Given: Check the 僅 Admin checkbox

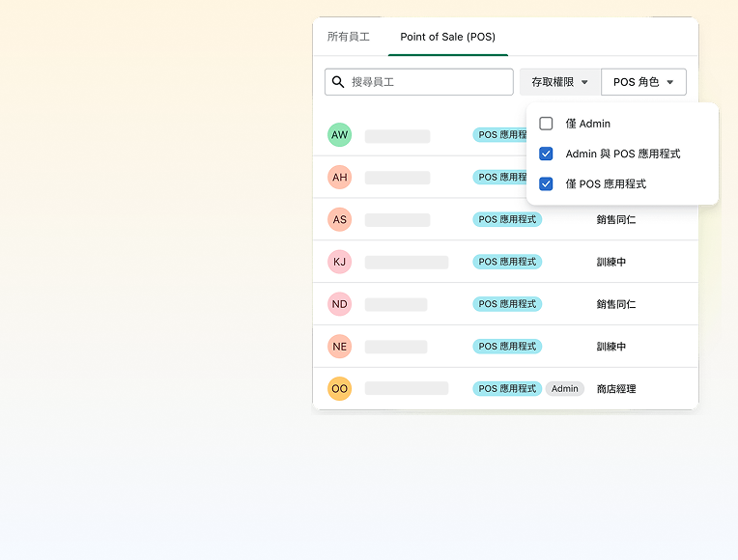Looking at the screenshot, I should click(546, 124).
